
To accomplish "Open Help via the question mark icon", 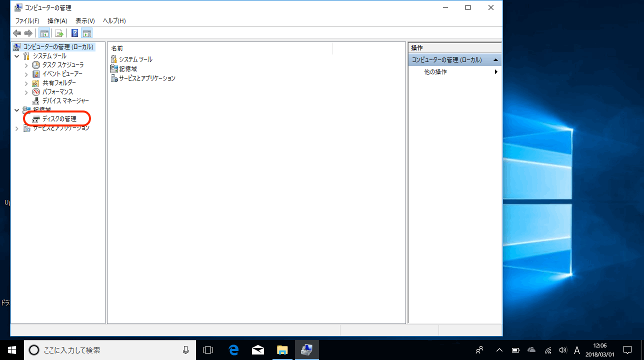I will click(x=74, y=33).
